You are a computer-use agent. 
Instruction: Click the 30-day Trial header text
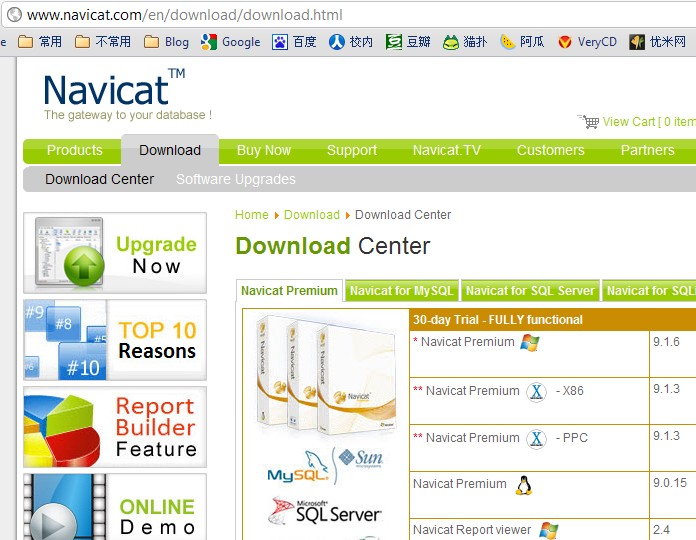[498, 320]
